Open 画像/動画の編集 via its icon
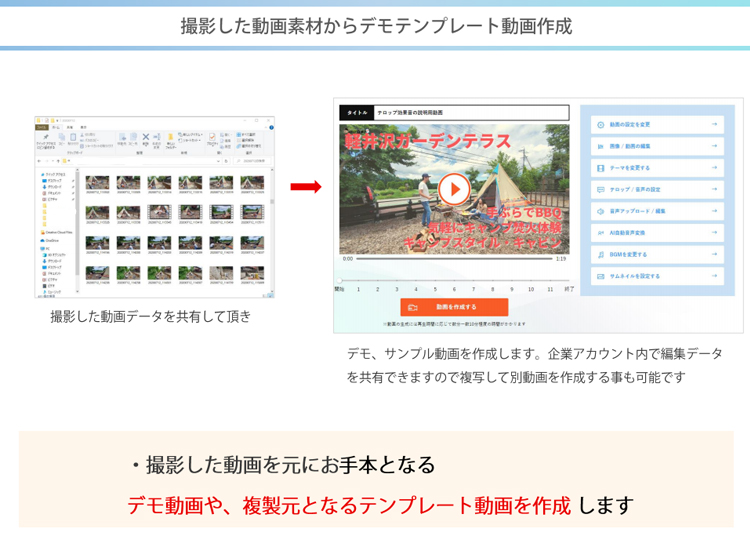Image resolution: width=750 pixels, height=535 pixels. (x=600, y=146)
